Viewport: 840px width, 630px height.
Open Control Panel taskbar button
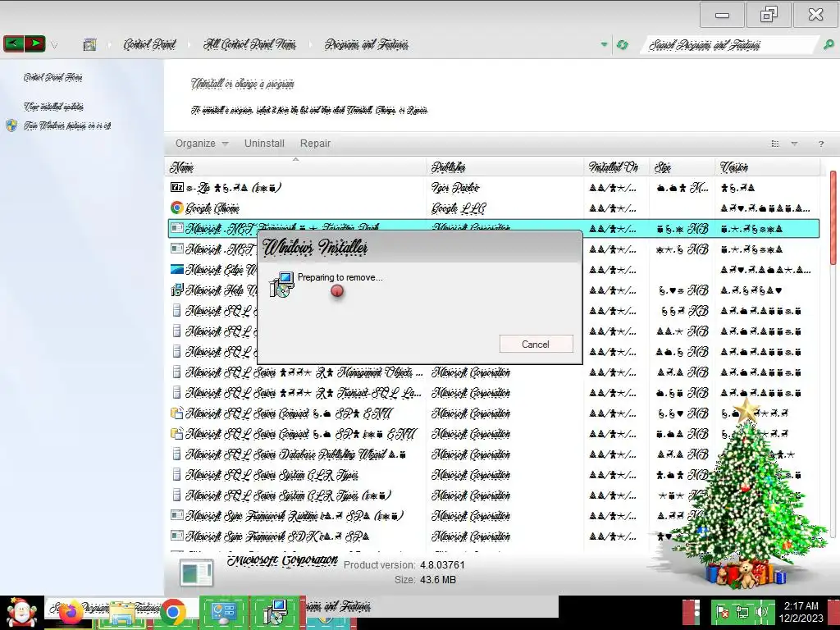224,612
